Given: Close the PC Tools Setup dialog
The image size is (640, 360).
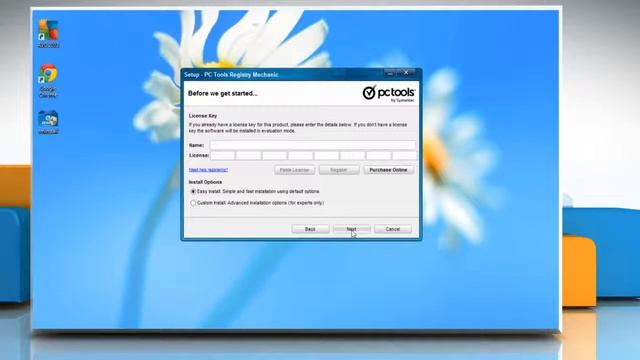Looking at the screenshot, I should [x=406, y=73].
